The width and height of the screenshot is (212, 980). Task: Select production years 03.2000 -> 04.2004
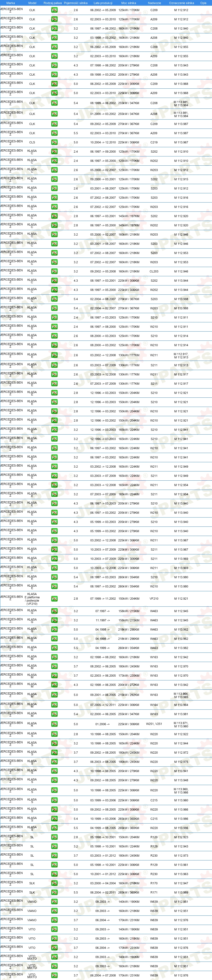103,883
